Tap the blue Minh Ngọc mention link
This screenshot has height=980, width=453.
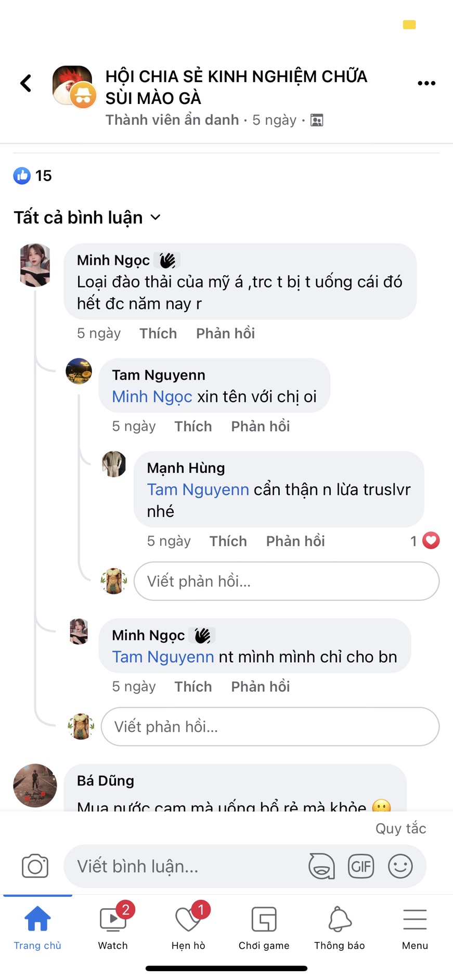(152, 397)
